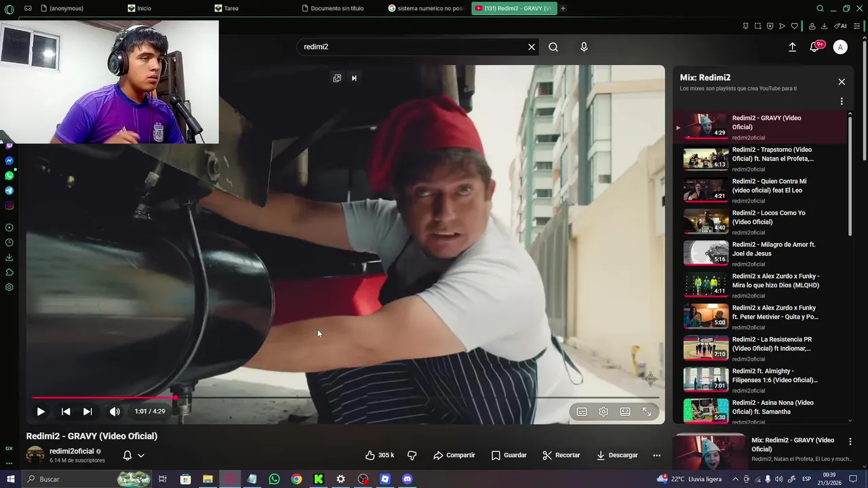Screen dimensions: 868x488
Task: Open Instagram in Opera sidebar
Action: (9, 205)
